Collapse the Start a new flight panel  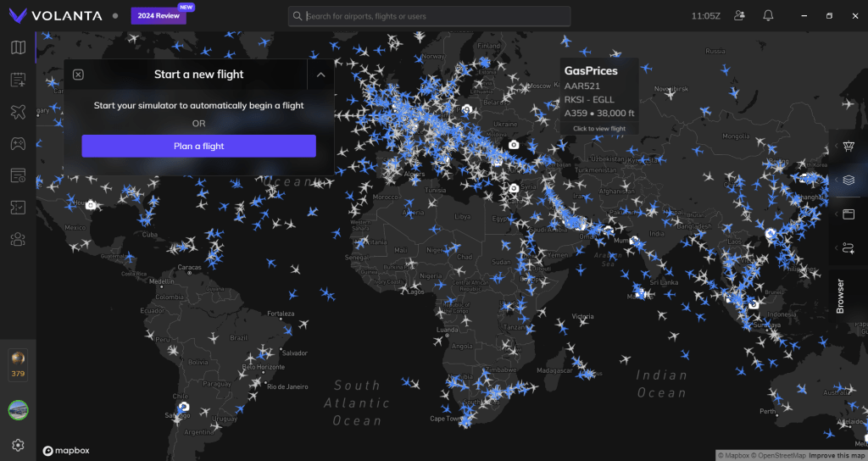tap(321, 75)
